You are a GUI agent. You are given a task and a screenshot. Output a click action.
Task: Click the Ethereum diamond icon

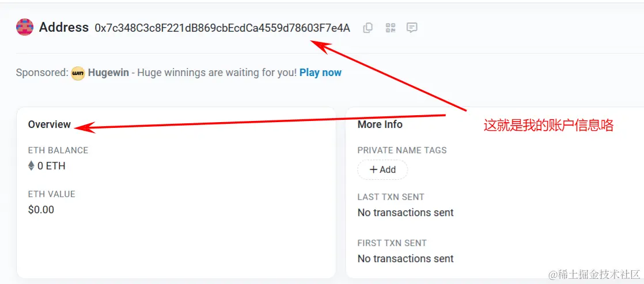pos(31,166)
